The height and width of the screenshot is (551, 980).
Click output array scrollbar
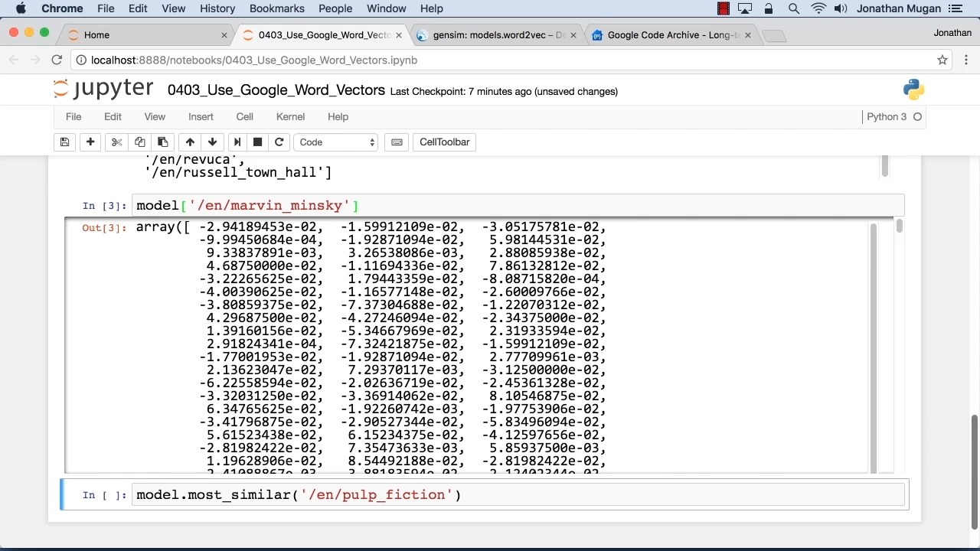[899, 225]
